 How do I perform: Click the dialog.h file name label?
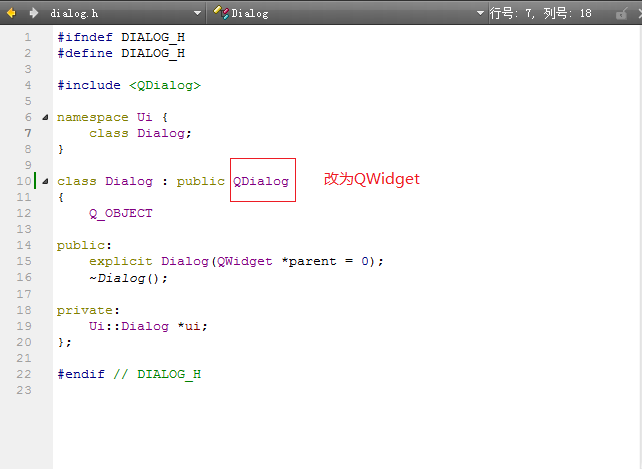(x=74, y=14)
